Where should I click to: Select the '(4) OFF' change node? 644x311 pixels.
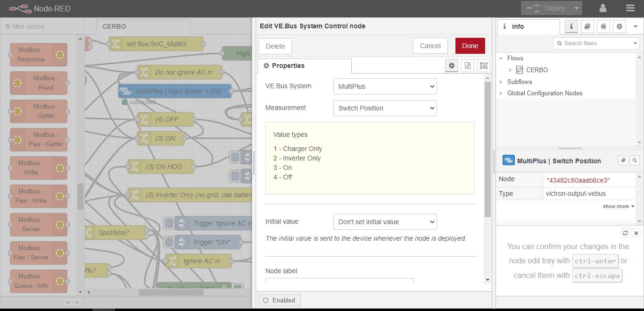pyautogui.click(x=165, y=119)
